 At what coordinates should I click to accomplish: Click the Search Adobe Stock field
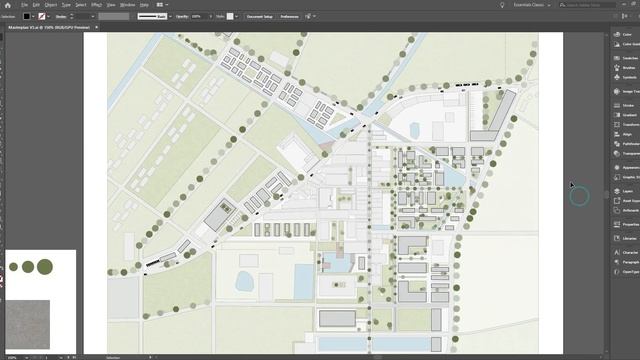pos(588,5)
